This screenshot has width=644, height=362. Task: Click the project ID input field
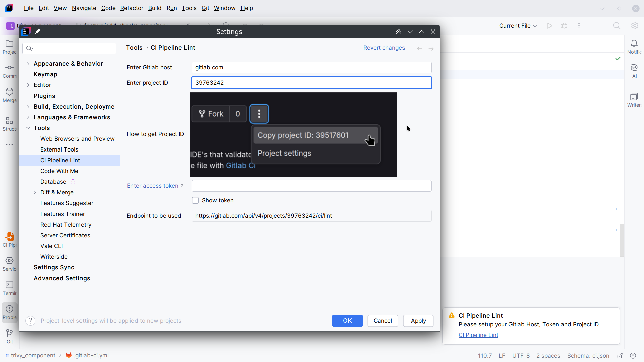tap(312, 83)
